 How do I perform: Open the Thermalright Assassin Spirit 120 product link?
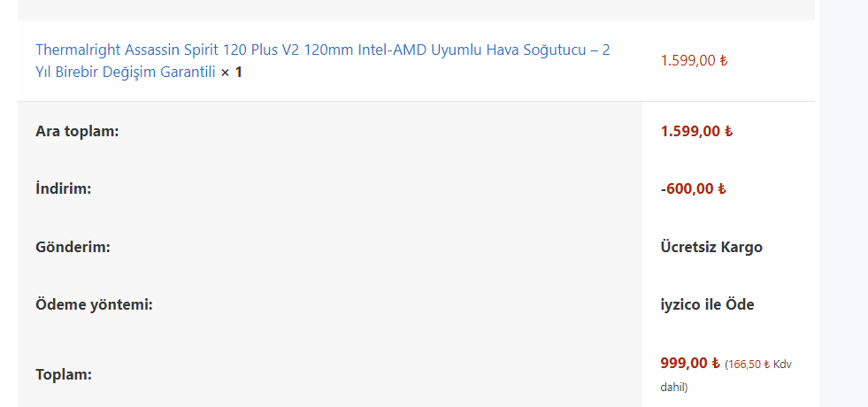pyautogui.click(x=322, y=50)
